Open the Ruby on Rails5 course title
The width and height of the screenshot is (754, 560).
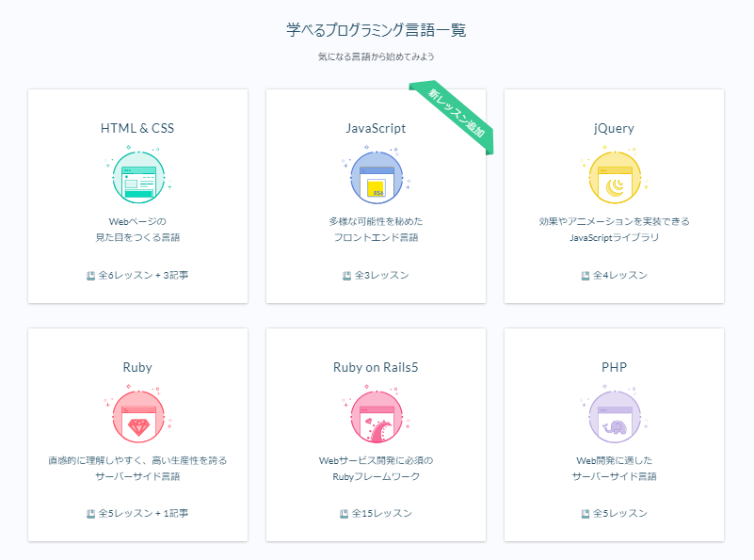click(376, 368)
